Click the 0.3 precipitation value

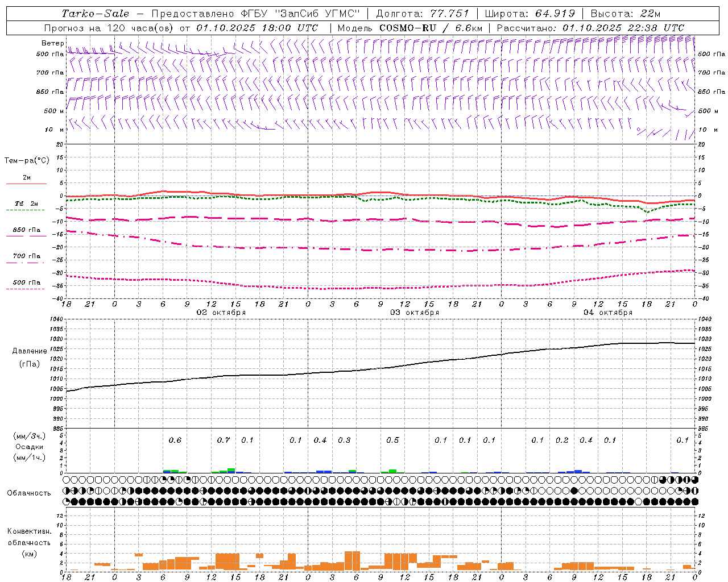click(x=344, y=440)
